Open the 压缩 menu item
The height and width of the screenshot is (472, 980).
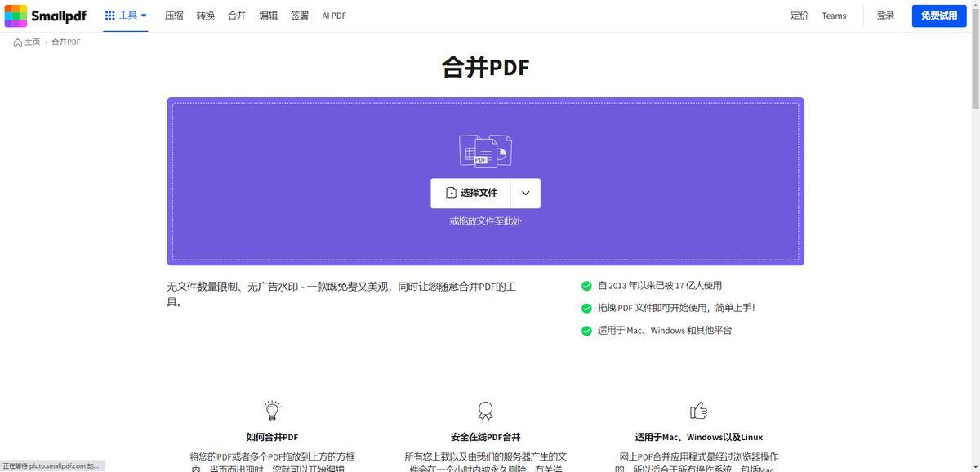[x=174, y=16]
